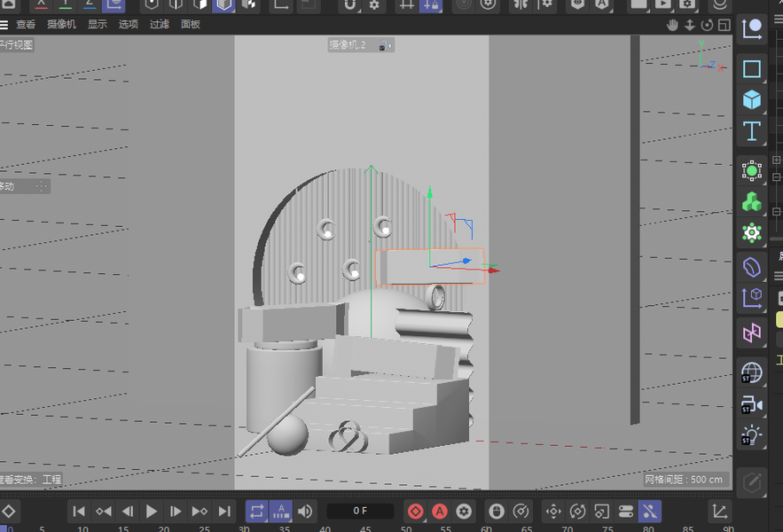783x532 pixels.
Task: Click the current frame field 0 F
Action: tap(360, 511)
